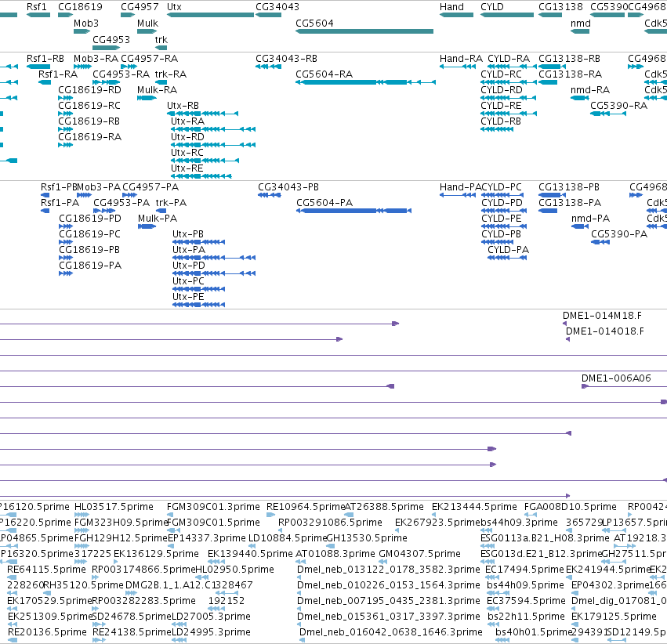The width and height of the screenshot is (667, 644).
Task: Click the 'CG5604-RA' transcript label
Action: (x=324, y=74)
